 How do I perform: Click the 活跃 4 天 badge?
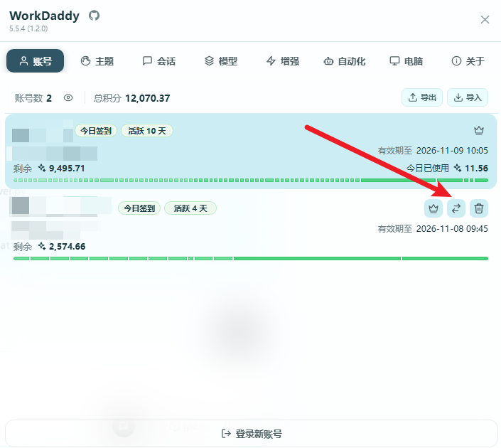coord(190,208)
